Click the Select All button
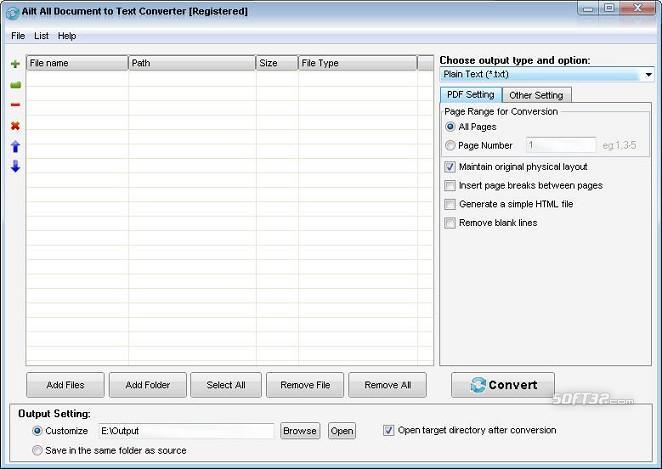Image resolution: width=662 pixels, height=469 pixels. pos(226,385)
